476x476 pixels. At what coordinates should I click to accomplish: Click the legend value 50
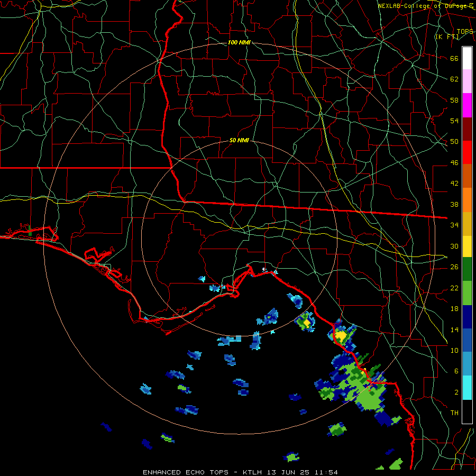pyautogui.click(x=454, y=142)
